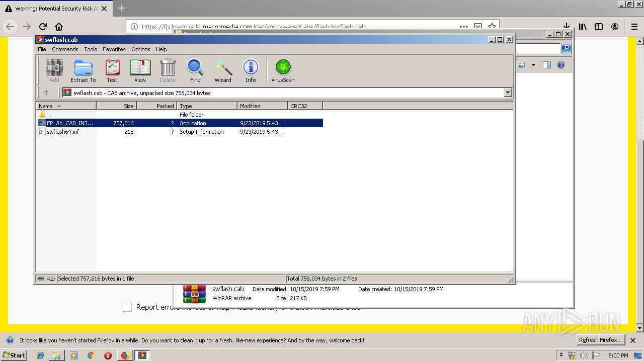Launch the Wizard tool
The height and width of the screenshot is (362, 644).
(223, 71)
